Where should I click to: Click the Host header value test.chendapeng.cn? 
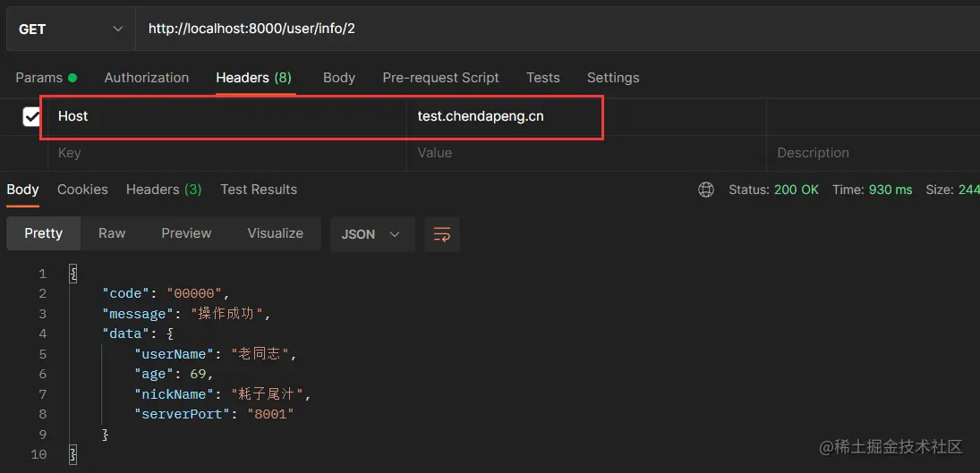[x=481, y=116]
